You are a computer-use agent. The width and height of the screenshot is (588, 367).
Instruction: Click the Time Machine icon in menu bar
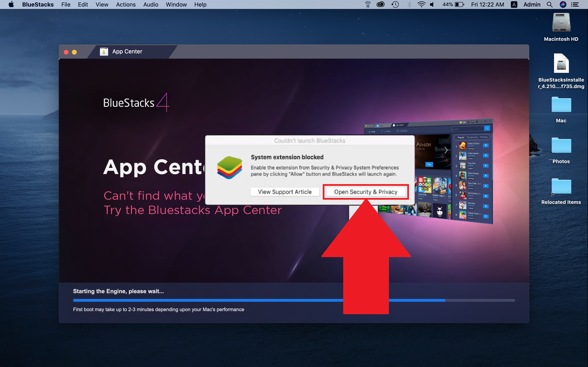[394, 4]
